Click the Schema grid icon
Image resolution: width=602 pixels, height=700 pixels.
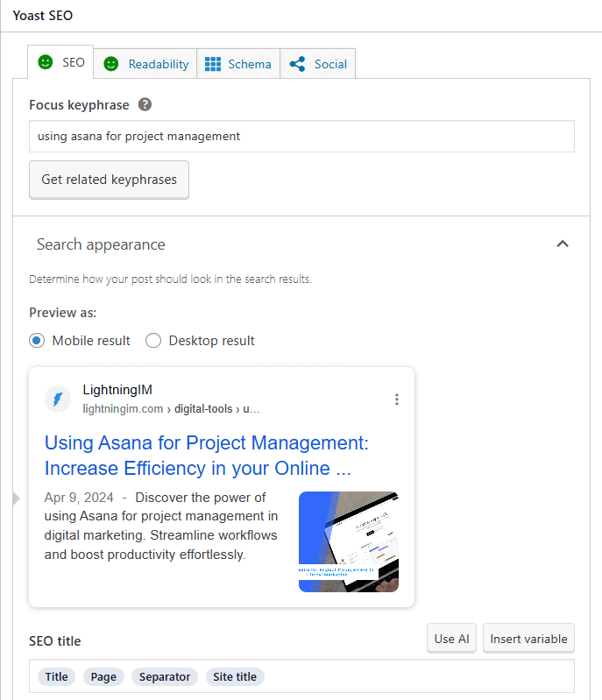(213, 64)
